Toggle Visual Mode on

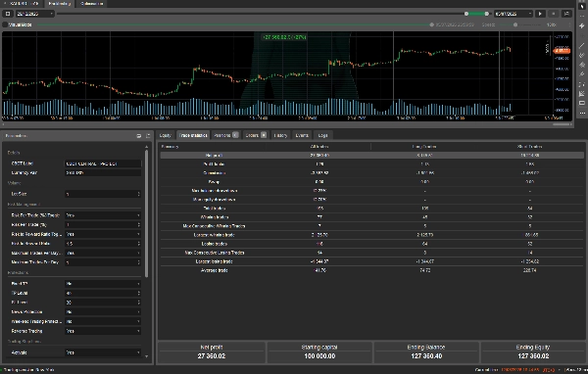coord(5,24)
